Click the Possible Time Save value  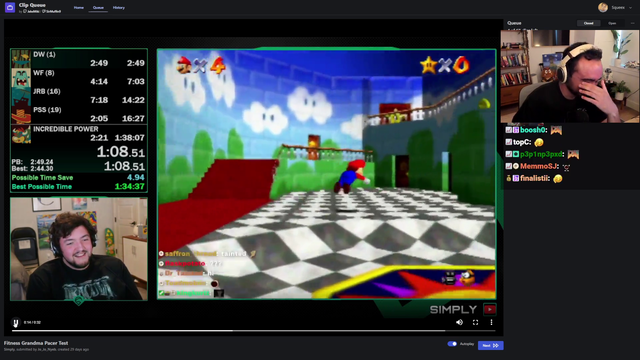coord(136,178)
